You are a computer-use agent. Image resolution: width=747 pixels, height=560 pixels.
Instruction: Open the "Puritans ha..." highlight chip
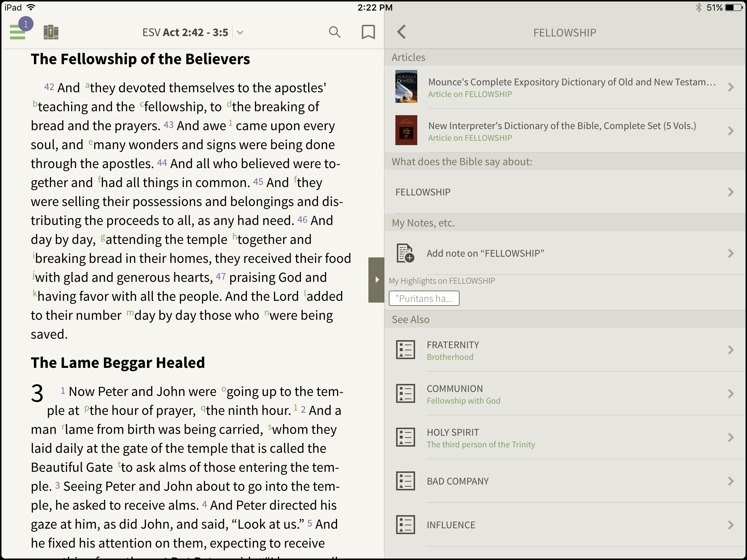point(424,298)
